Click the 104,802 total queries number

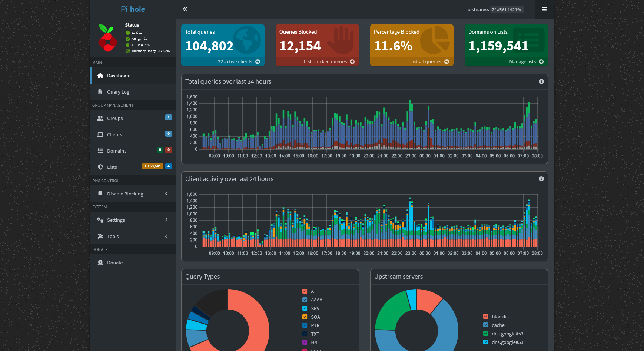[209, 46]
